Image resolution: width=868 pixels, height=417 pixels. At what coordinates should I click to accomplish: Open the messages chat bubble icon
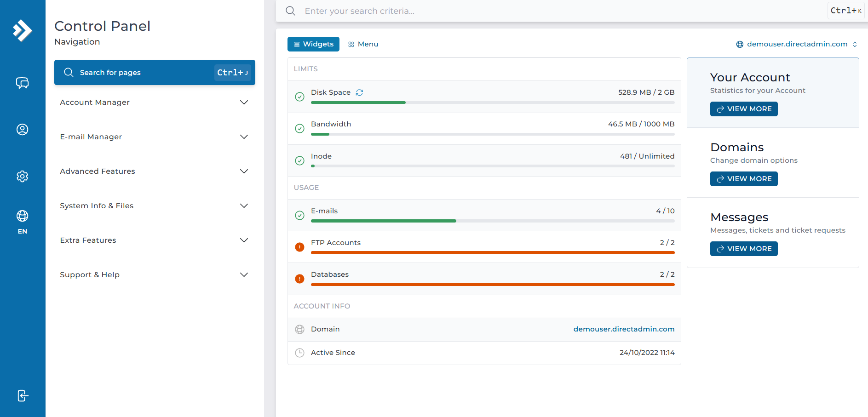coord(22,83)
